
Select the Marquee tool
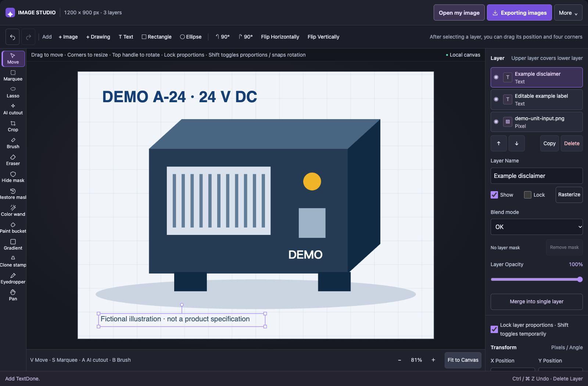[x=13, y=75]
